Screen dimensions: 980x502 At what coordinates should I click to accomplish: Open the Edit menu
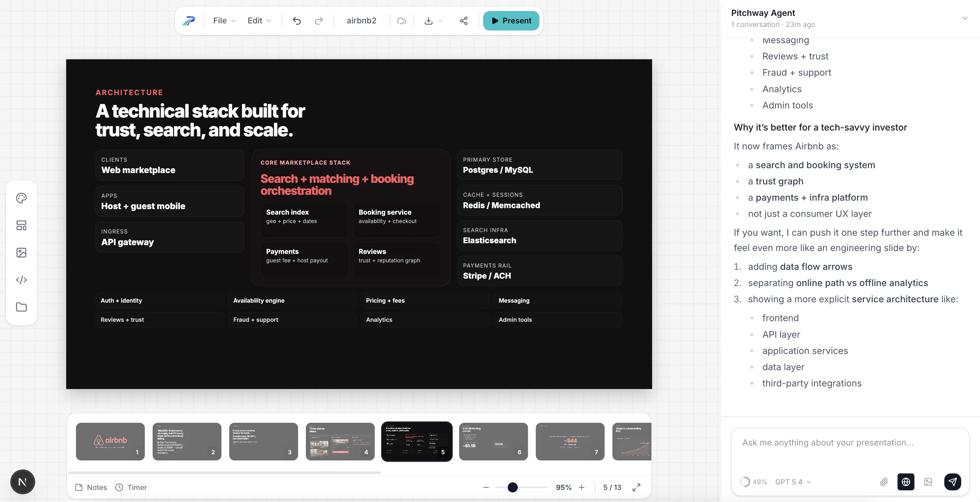[259, 21]
